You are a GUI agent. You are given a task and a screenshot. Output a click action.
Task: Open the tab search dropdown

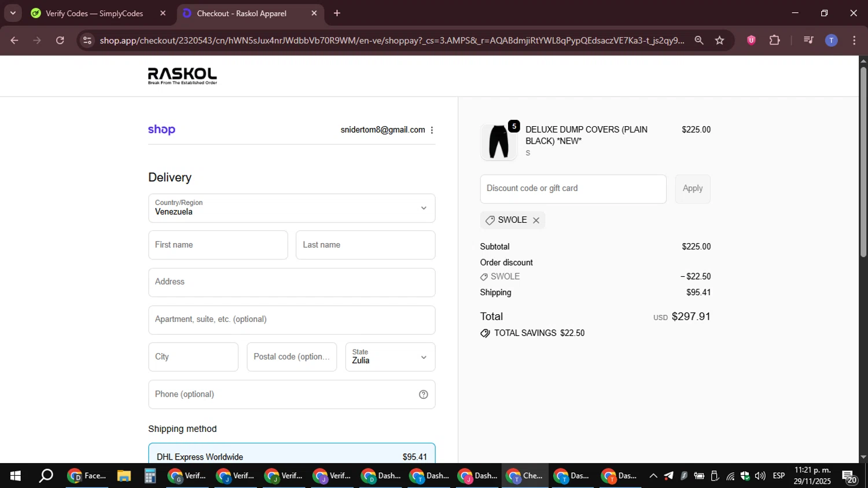[x=13, y=13]
